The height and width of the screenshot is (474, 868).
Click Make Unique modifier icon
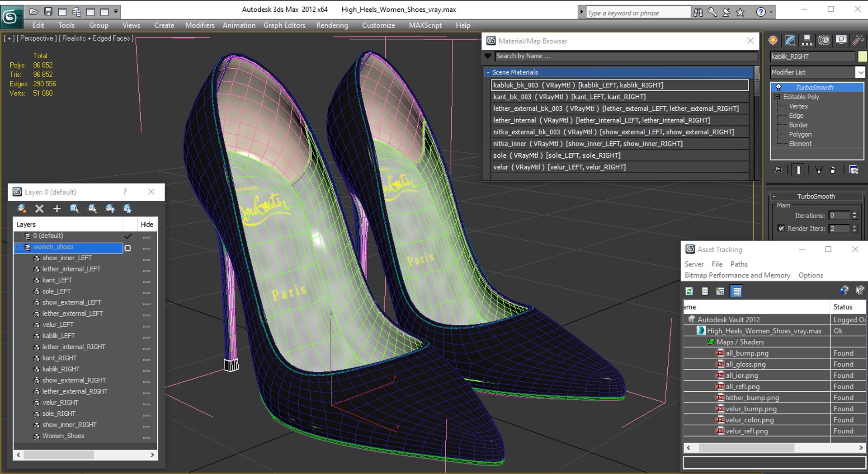click(x=819, y=170)
